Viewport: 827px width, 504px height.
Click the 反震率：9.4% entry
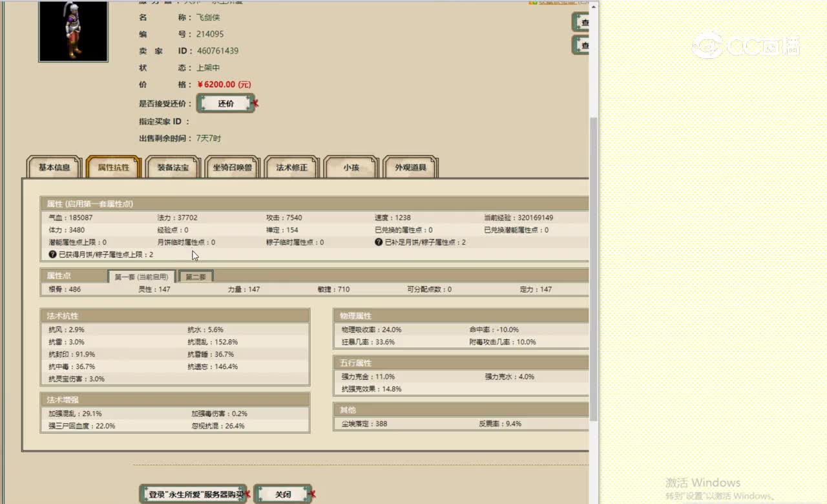point(500,424)
